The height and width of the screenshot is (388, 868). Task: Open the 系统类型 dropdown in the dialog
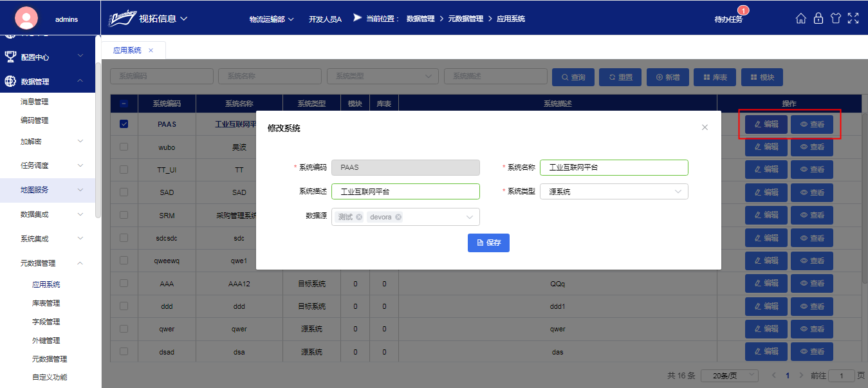pos(614,192)
